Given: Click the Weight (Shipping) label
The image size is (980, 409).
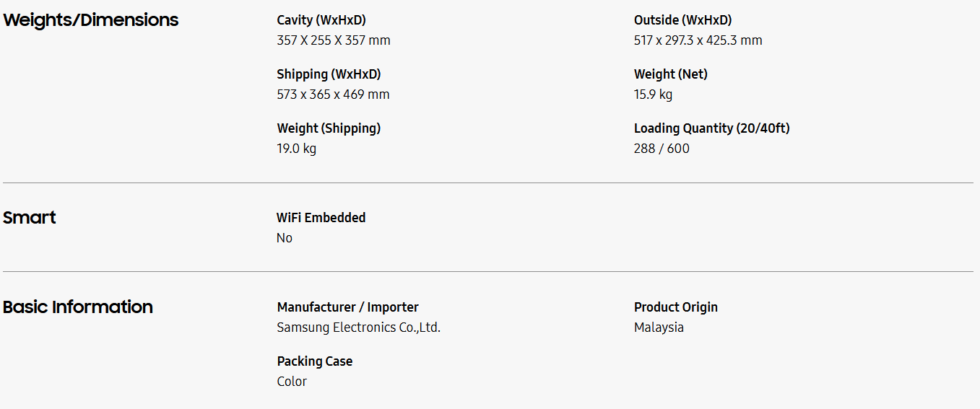Looking at the screenshot, I should tap(329, 128).
